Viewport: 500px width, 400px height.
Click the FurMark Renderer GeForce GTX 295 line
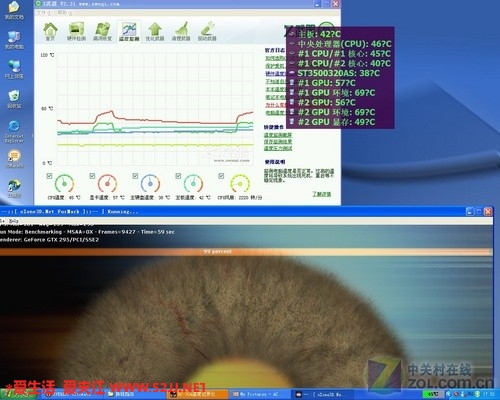tap(49, 240)
